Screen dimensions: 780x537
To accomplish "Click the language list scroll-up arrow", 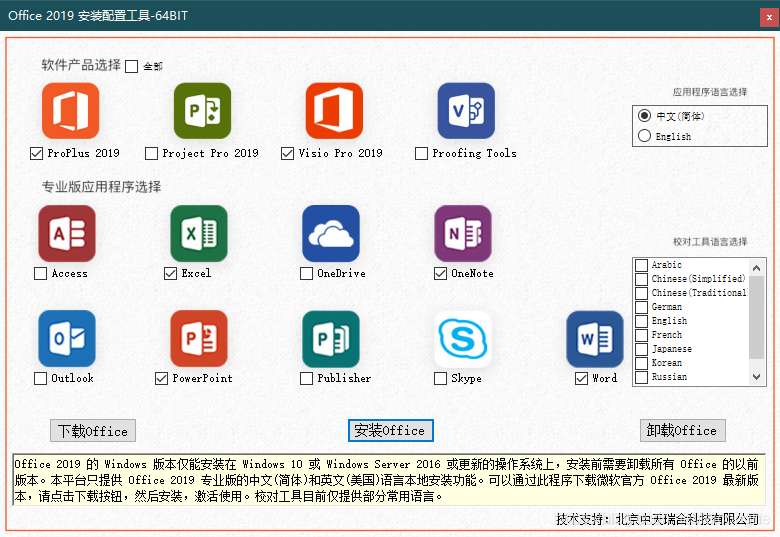I will point(757,268).
